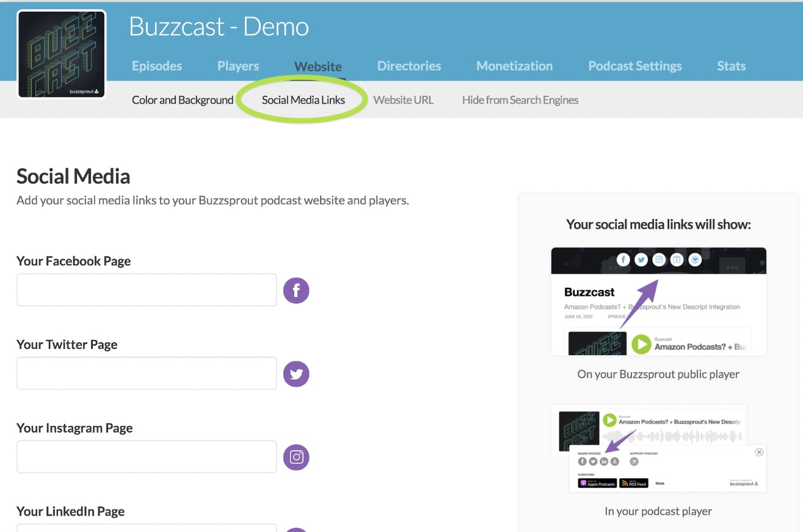Click the Facebook share icon under Share Episode
This screenshot has width=803, height=532.
pyautogui.click(x=582, y=461)
